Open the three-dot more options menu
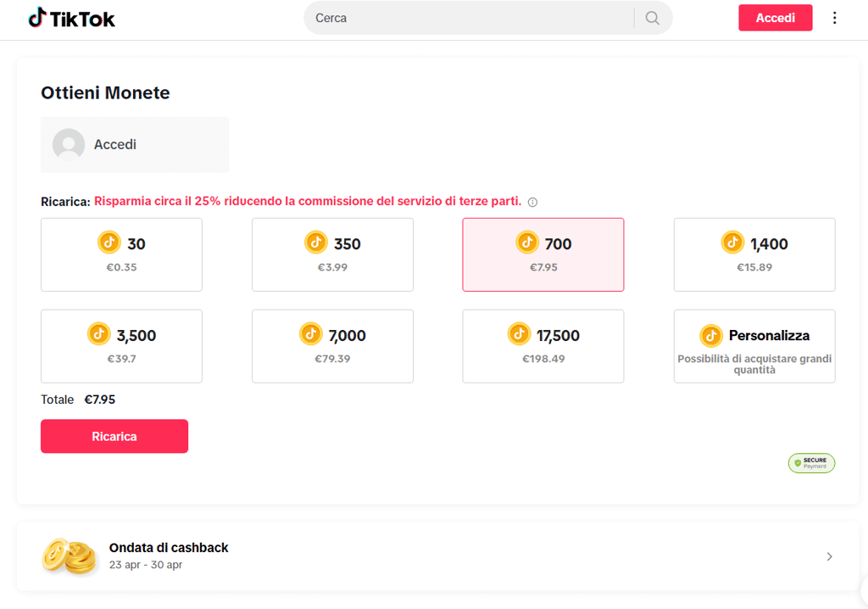This screenshot has height=609, width=868. click(834, 18)
